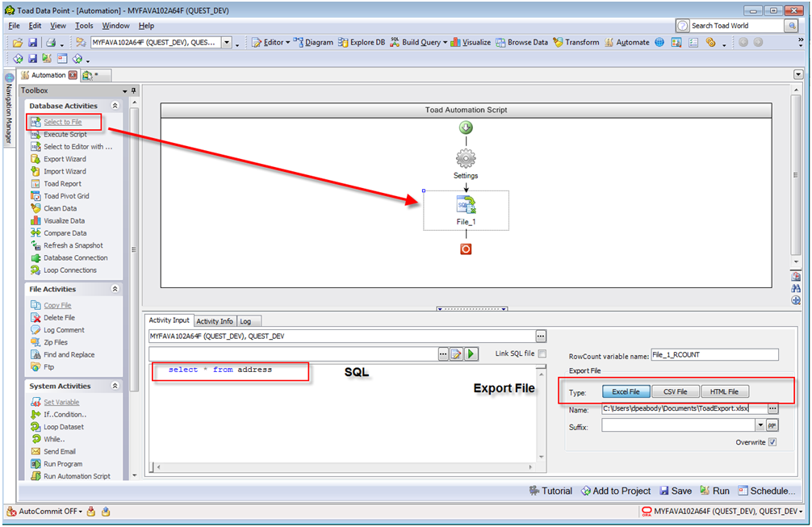Choose CSV File export type
The height and width of the screenshot is (527, 812).
676,392
